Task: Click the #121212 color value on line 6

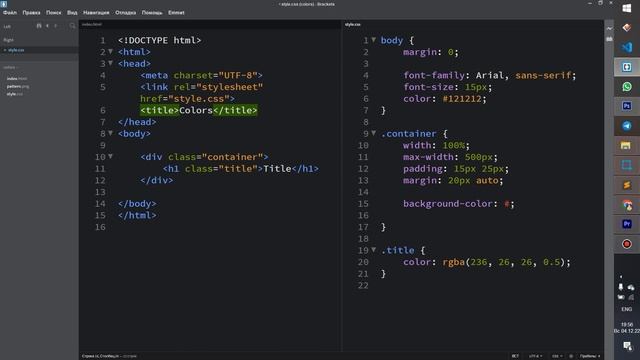Action: point(462,98)
